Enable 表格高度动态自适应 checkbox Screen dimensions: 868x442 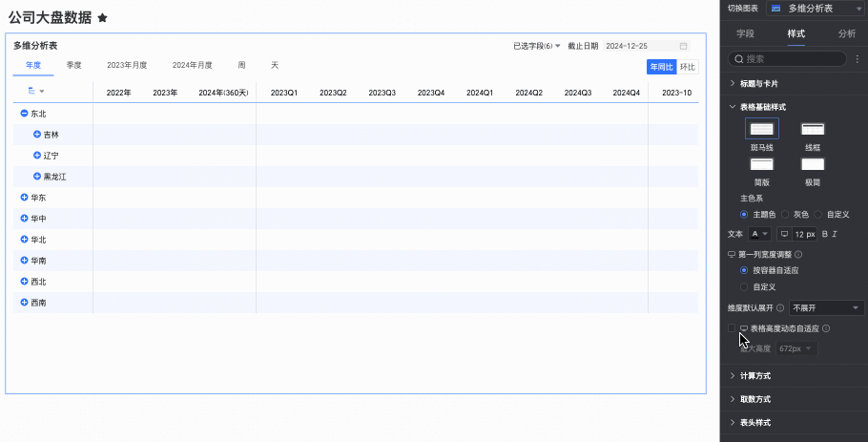[x=733, y=328]
